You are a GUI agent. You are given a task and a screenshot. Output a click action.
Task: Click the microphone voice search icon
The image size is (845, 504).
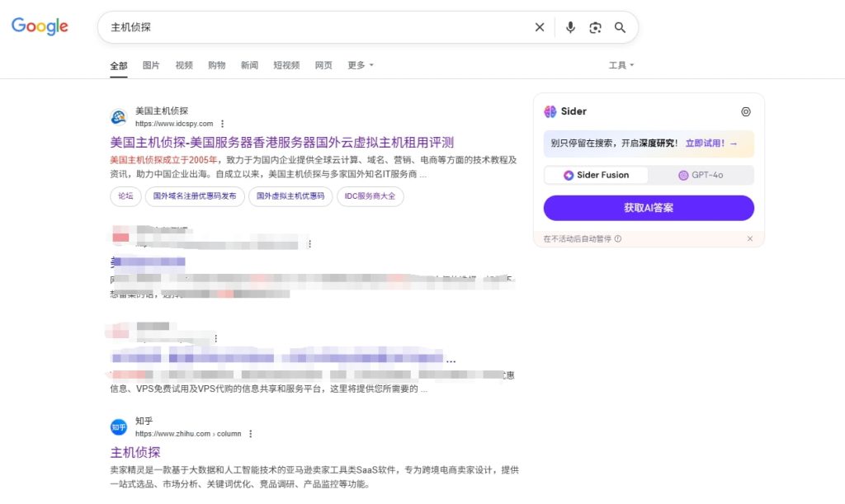coord(570,27)
